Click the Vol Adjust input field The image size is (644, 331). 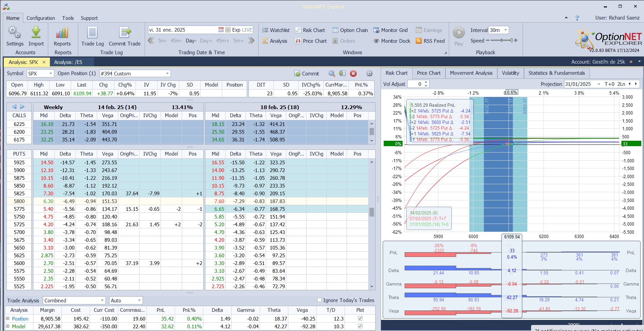pos(415,84)
